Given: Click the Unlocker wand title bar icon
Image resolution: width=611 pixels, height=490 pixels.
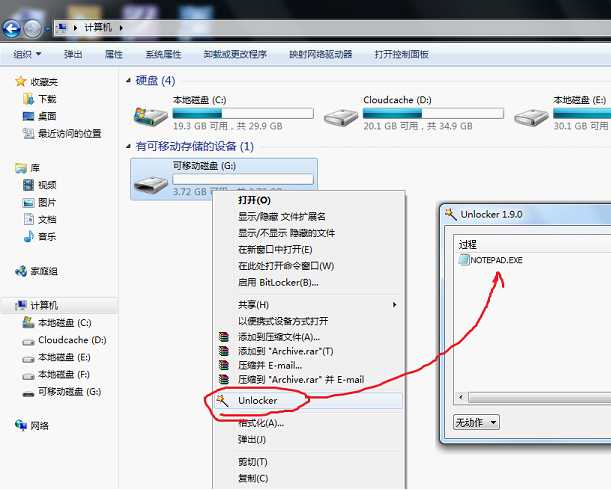Looking at the screenshot, I should (451, 214).
